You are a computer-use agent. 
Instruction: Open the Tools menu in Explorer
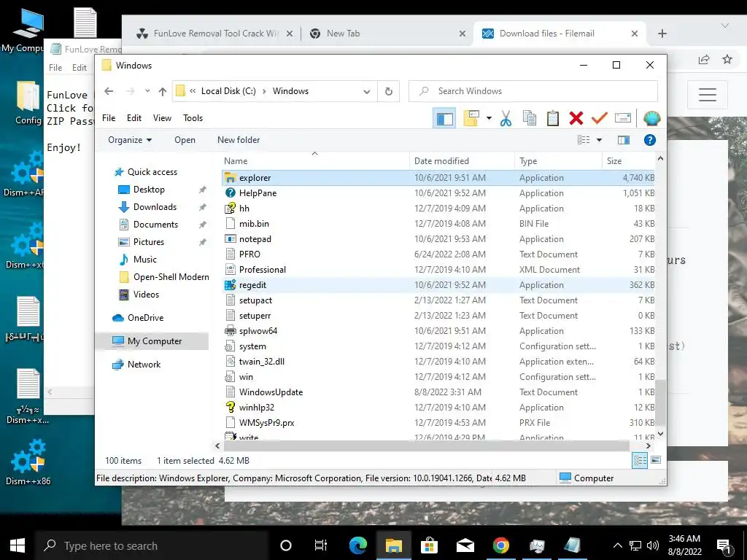[193, 118]
